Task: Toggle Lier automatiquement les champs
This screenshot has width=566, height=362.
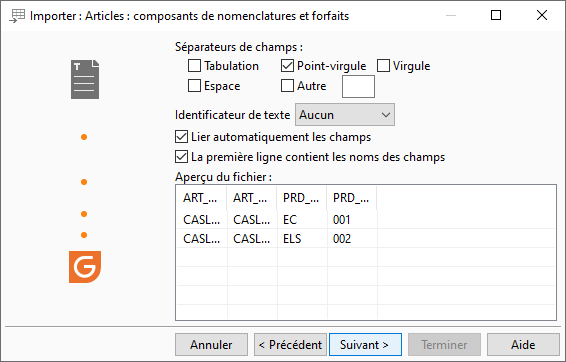Action: coord(181,137)
